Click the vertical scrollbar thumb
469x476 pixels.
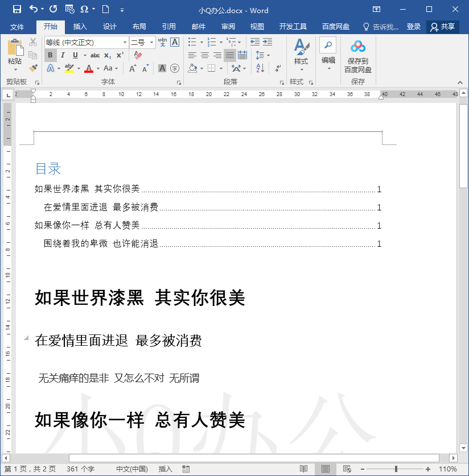(x=463, y=146)
